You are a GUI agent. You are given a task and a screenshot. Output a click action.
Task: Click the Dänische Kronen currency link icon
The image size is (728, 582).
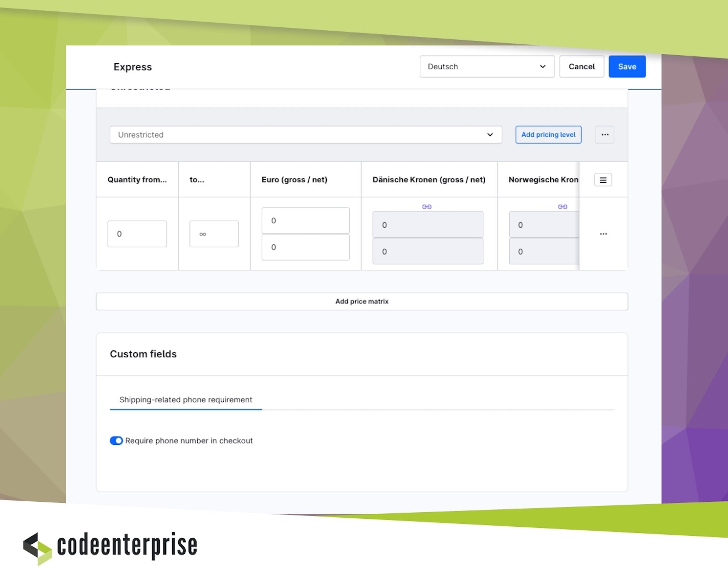pos(427,207)
